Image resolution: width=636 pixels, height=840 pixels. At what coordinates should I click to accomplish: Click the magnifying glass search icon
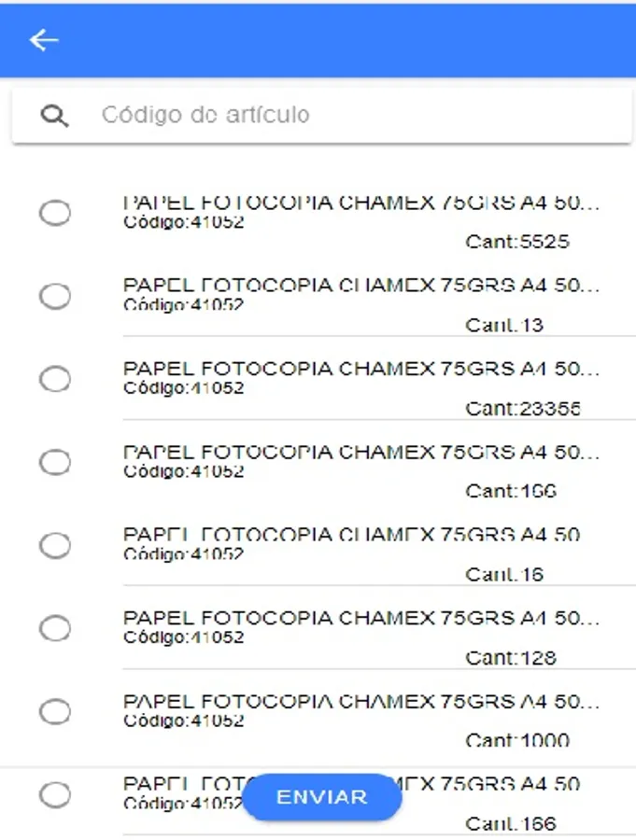pos(55,116)
